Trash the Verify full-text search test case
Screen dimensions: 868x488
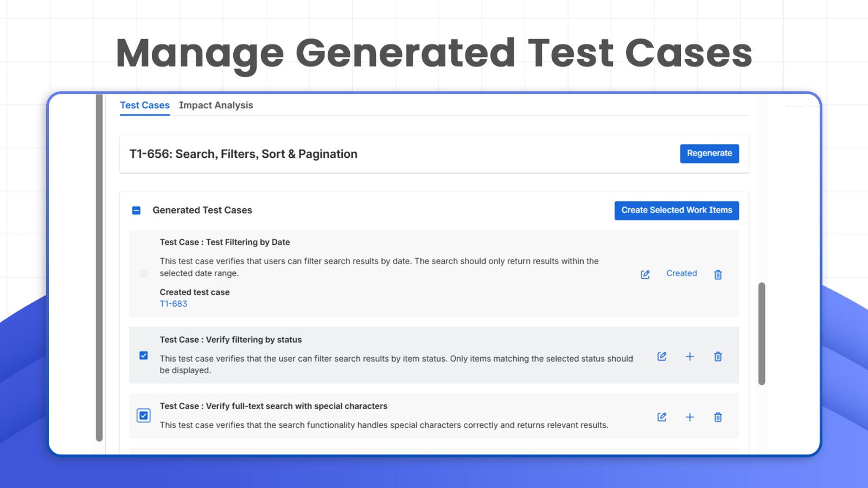pyautogui.click(x=718, y=417)
